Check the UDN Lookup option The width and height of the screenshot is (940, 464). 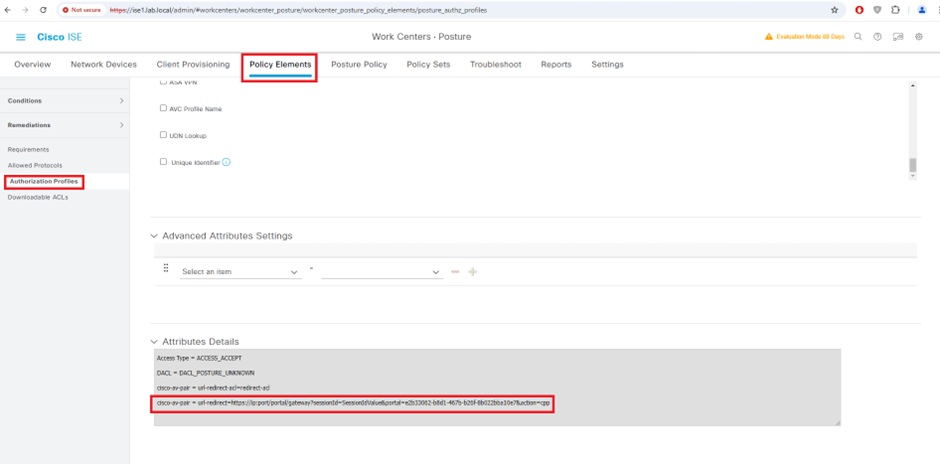[163, 135]
